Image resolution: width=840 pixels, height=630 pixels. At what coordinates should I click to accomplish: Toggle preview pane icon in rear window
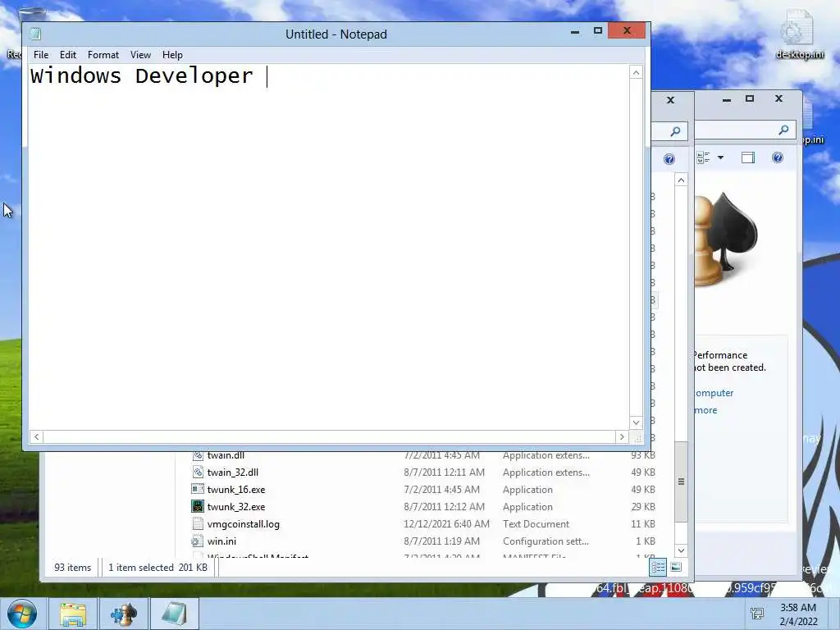click(x=748, y=157)
